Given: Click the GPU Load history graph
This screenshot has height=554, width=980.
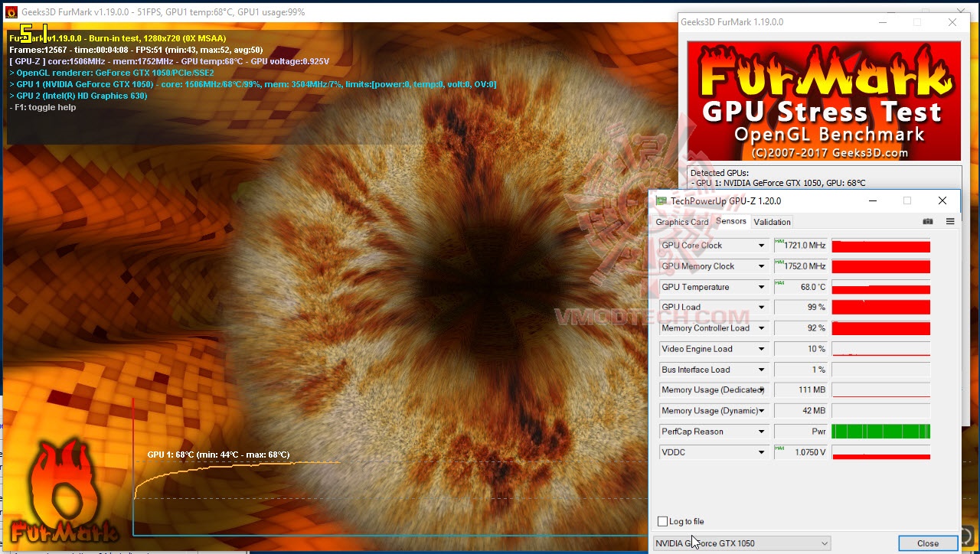Looking at the screenshot, I should pos(880,308).
